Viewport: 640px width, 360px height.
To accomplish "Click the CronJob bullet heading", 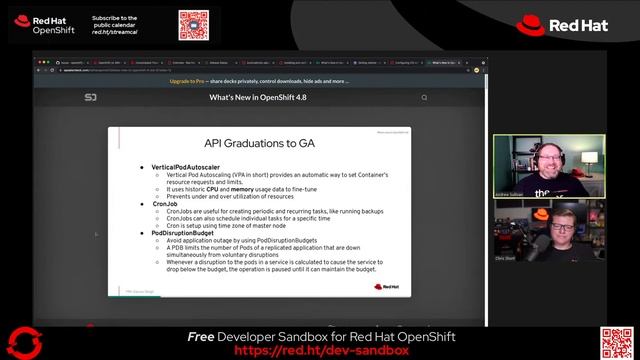I will pos(165,204).
